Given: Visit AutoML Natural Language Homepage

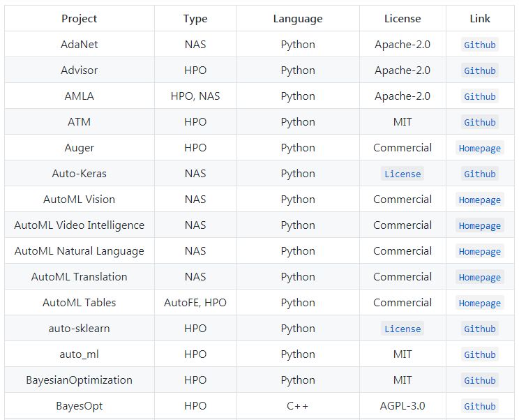Looking at the screenshot, I should 480,251.
